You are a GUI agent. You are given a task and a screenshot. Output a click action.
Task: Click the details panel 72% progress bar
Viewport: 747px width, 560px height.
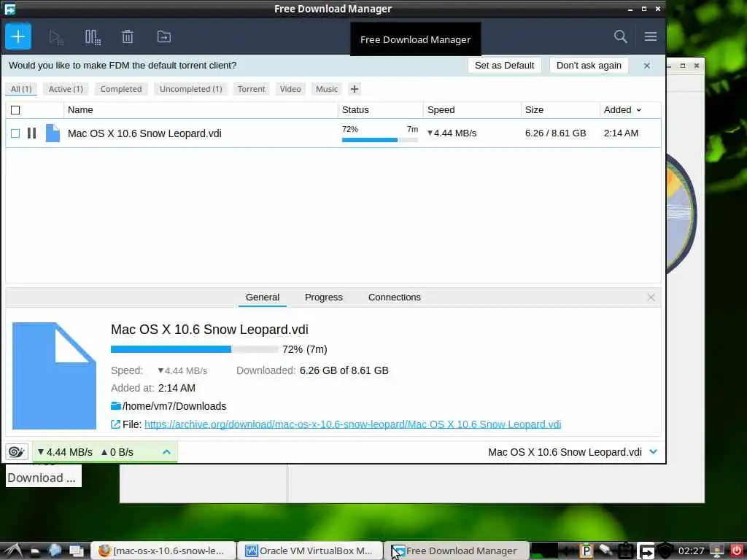pyautogui.click(x=194, y=349)
